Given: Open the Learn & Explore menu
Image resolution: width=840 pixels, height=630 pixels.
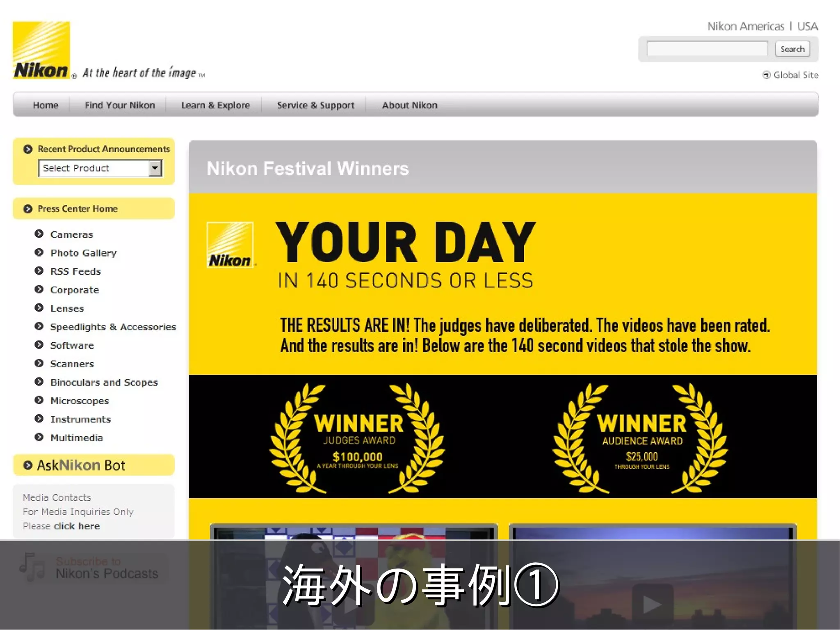Looking at the screenshot, I should tap(216, 105).
